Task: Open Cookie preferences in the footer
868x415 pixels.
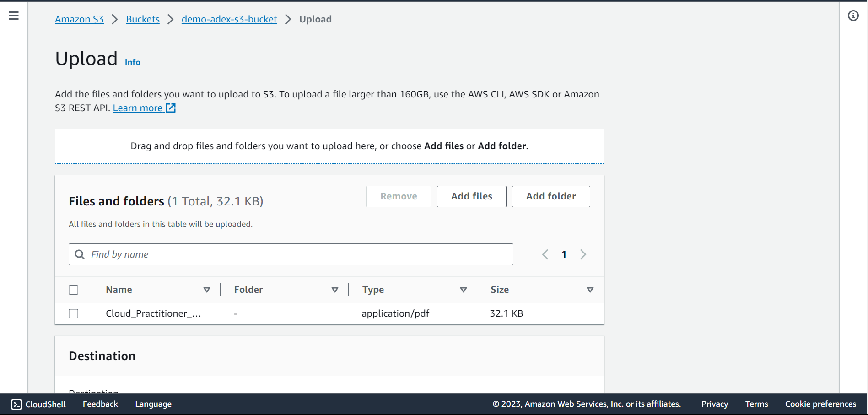Action: (x=820, y=404)
